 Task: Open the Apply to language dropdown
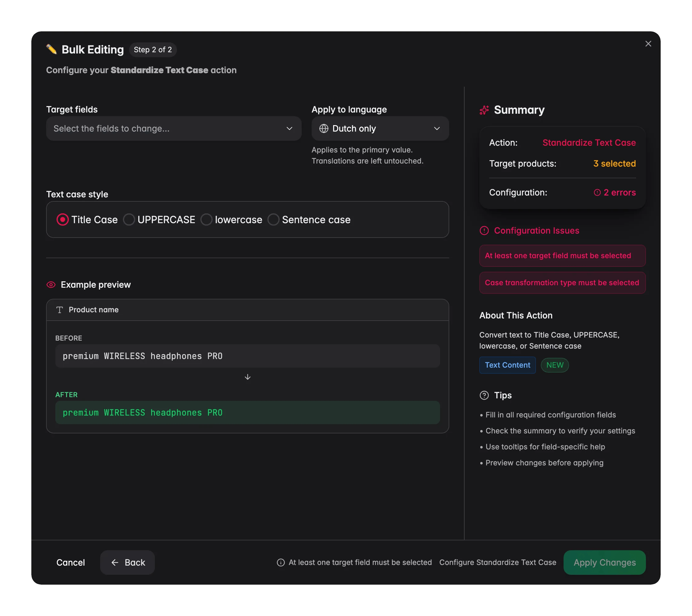380,129
